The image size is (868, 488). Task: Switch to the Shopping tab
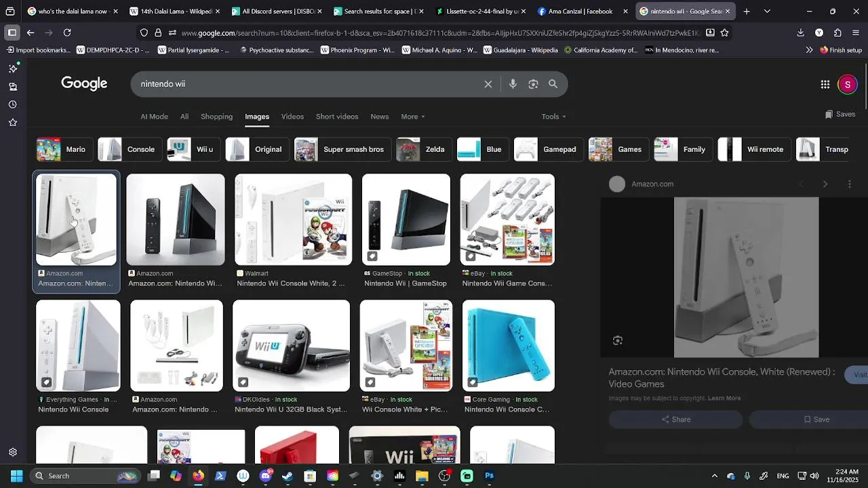(x=216, y=117)
